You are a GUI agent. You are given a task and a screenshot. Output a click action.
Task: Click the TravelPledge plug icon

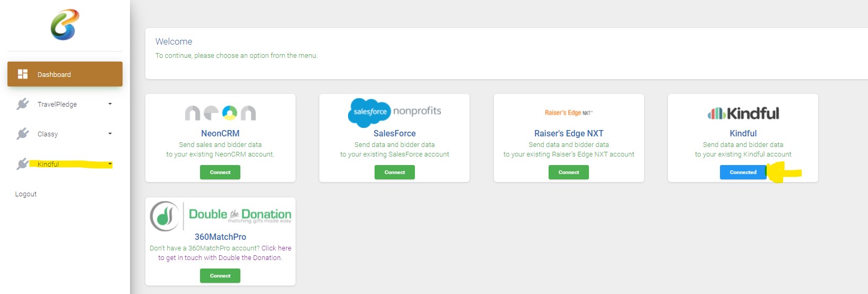[x=23, y=104]
